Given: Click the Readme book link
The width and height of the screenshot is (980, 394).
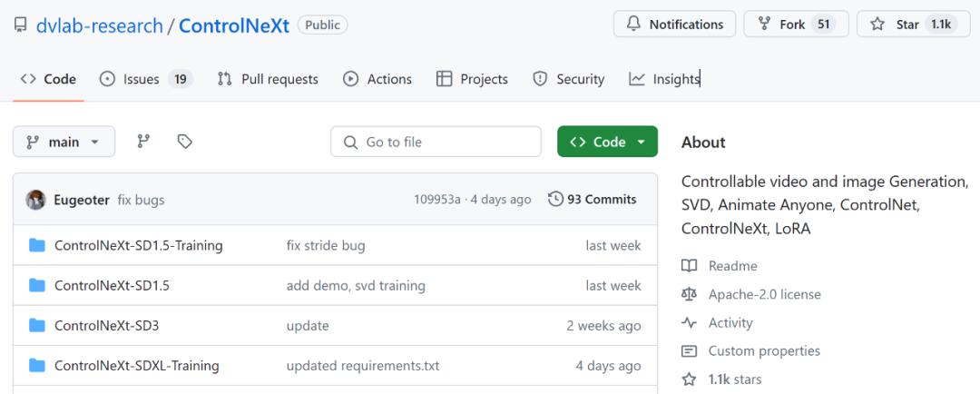Looking at the screenshot, I should point(732,266).
